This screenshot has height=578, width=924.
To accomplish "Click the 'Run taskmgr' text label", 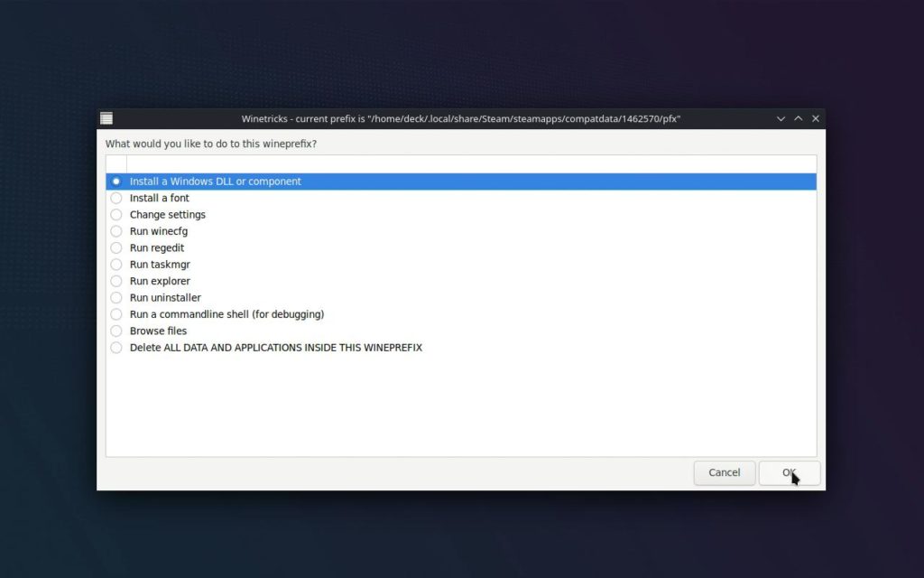I will coord(160,265).
